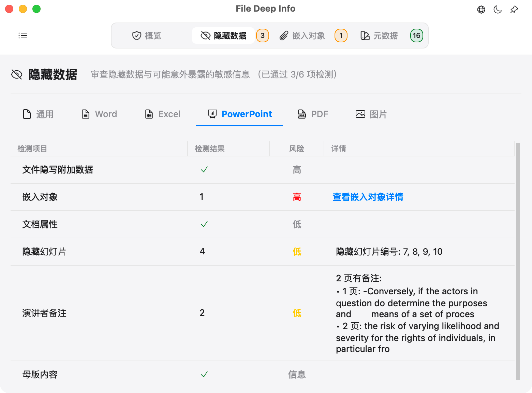Switch to the 图片 file type tab
Screen dimensions: 532x393
pos(371,114)
